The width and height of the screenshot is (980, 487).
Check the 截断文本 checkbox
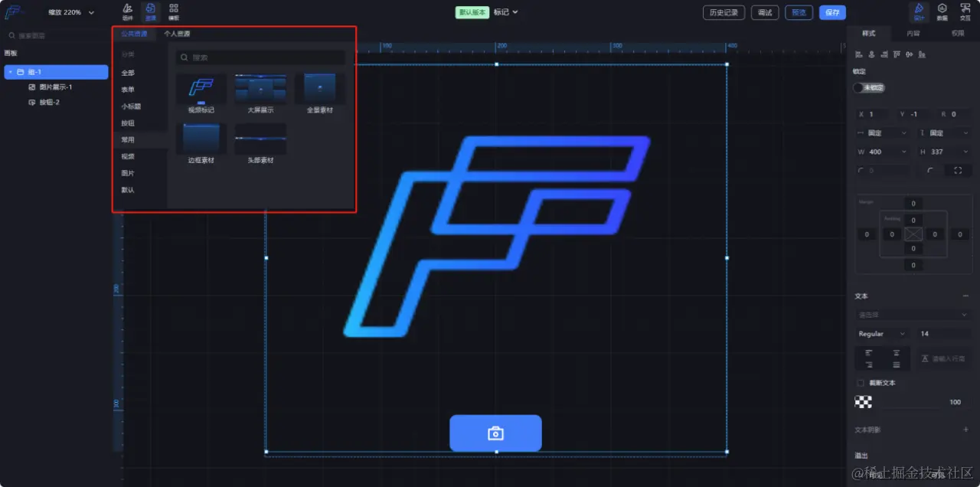pyautogui.click(x=860, y=383)
